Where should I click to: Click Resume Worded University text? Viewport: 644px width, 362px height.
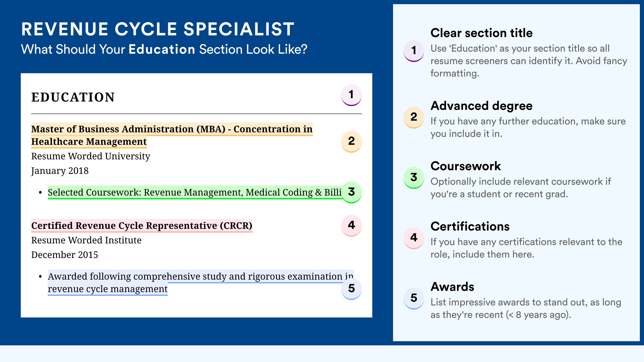point(91,156)
